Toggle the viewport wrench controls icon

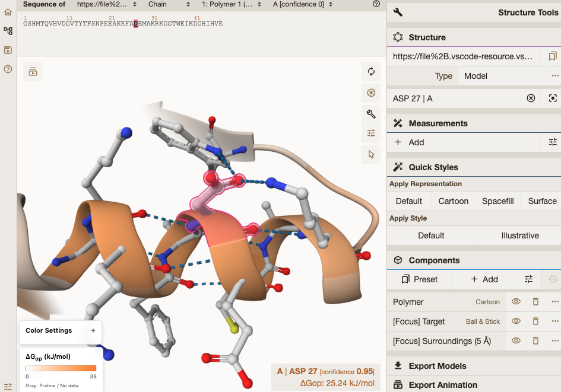pyautogui.click(x=371, y=114)
